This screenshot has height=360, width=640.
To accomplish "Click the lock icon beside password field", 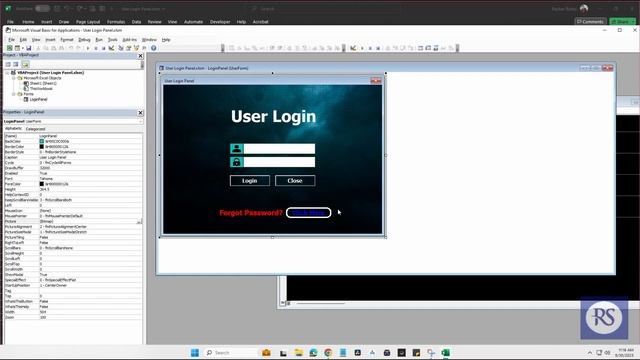I will pyautogui.click(x=236, y=162).
